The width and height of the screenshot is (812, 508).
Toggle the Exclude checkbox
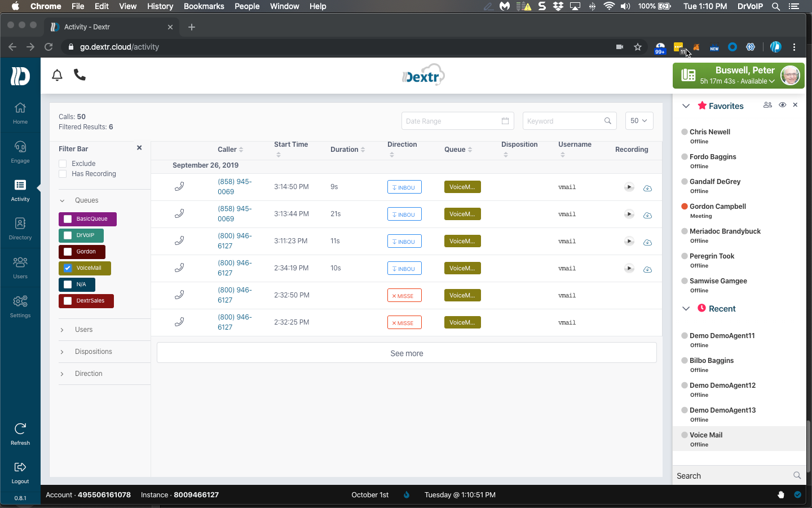pyautogui.click(x=63, y=164)
